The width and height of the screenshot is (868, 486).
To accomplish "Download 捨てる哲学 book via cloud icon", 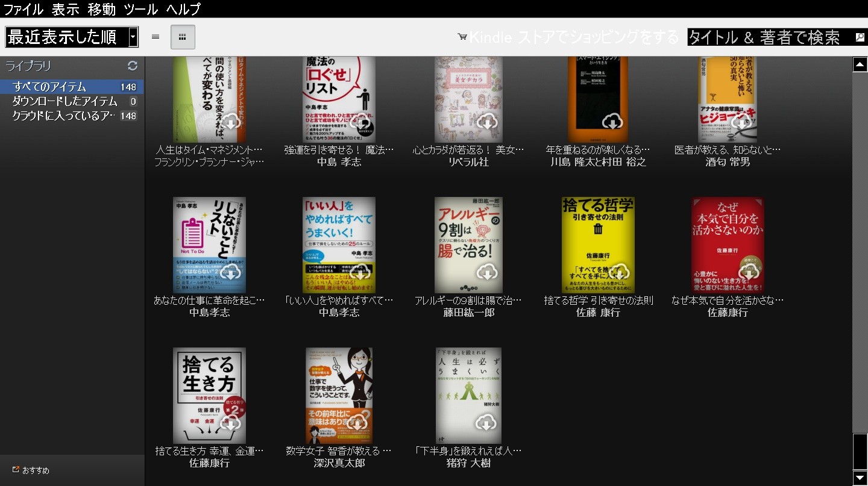I will (619, 272).
